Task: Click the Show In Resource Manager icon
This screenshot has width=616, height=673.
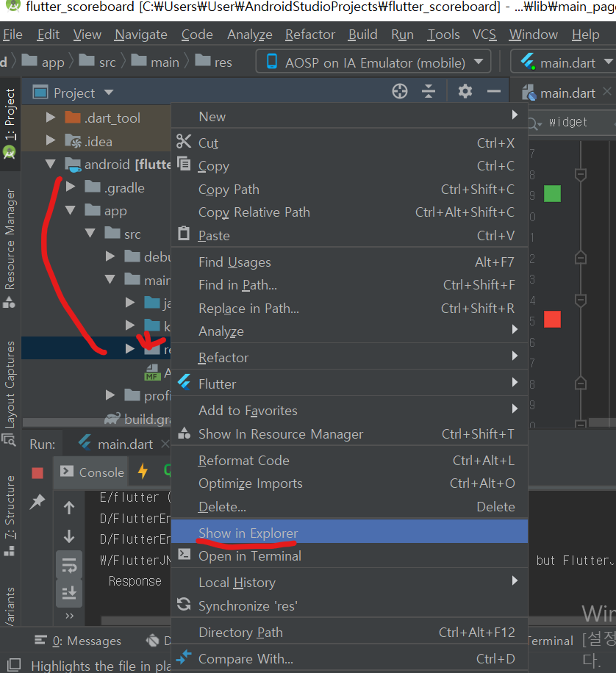Action: pyautogui.click(x=185, y=433)
